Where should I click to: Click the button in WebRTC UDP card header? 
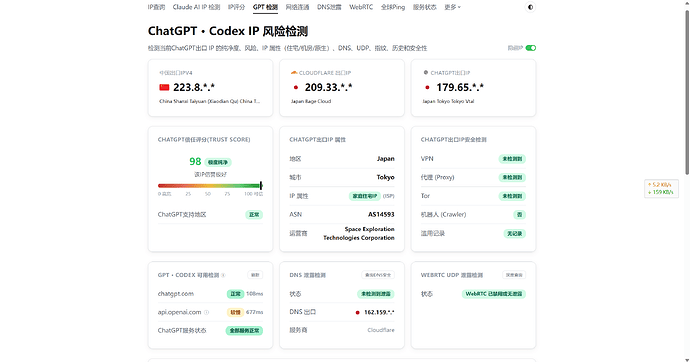coord(514,275)
